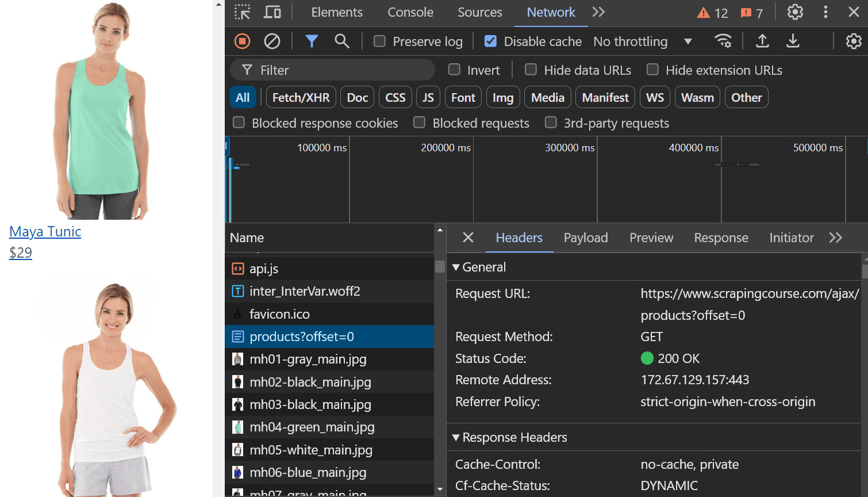Select the products?offset=0 request

point(329,337)
